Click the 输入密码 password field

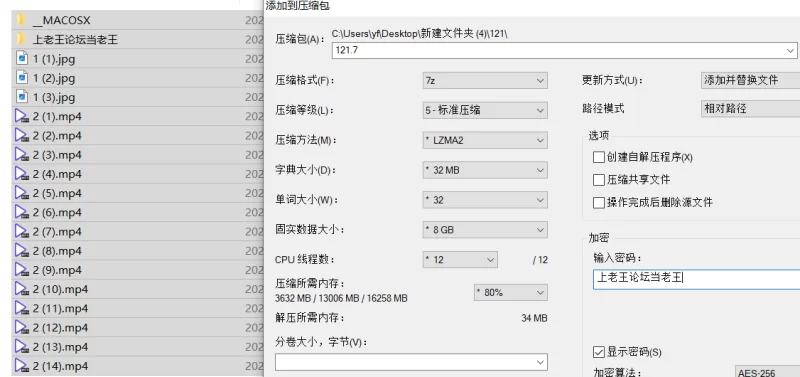(696, 279)
